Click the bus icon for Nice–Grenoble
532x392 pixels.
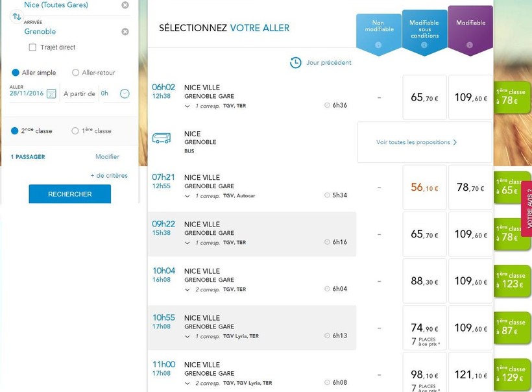point(162,138)
